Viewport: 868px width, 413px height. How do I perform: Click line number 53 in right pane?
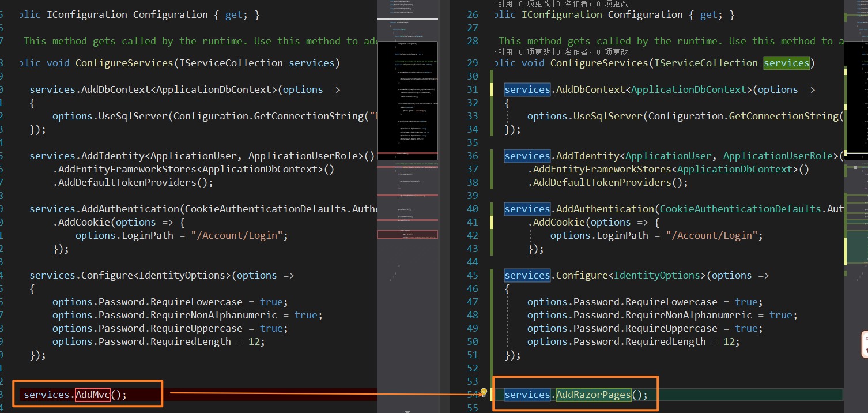coord(473,381)
